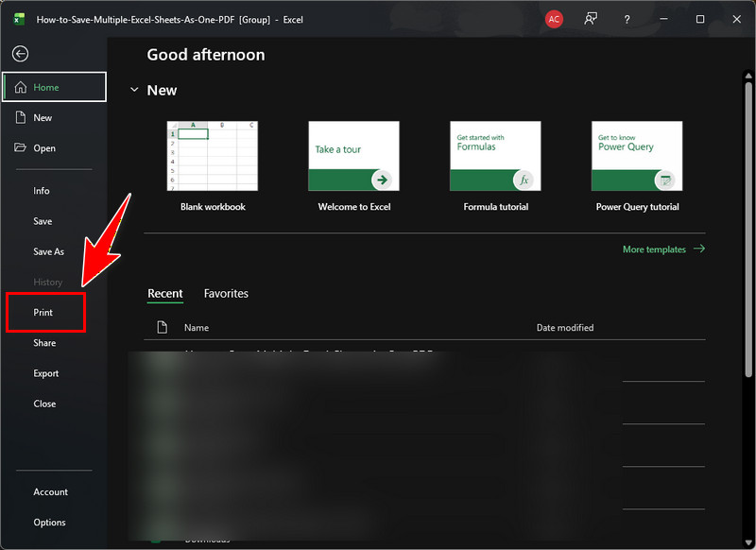Click the Home house icon in sidebar
Image resolution: width=756 pixels, height=550 pixels.
tap(20, 87)
